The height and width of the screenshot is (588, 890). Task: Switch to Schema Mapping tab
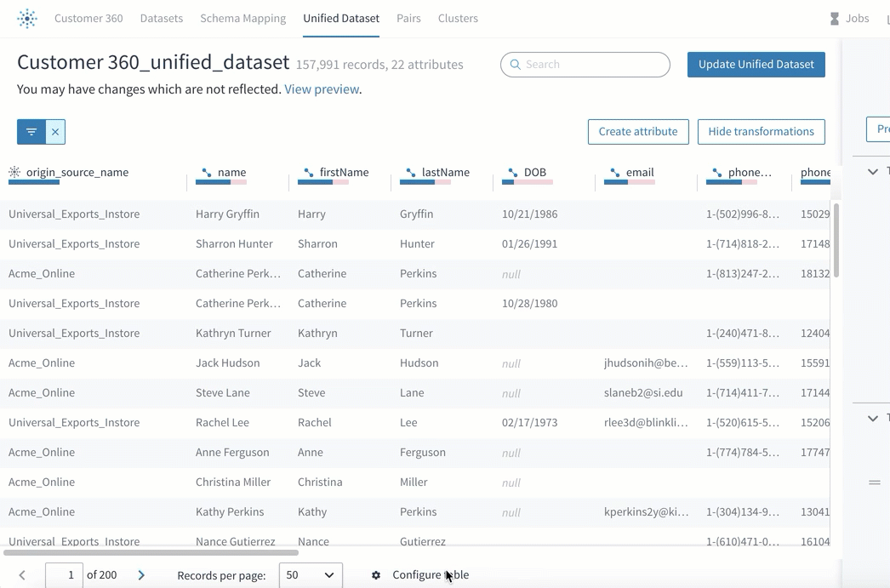tap(243, 18)
